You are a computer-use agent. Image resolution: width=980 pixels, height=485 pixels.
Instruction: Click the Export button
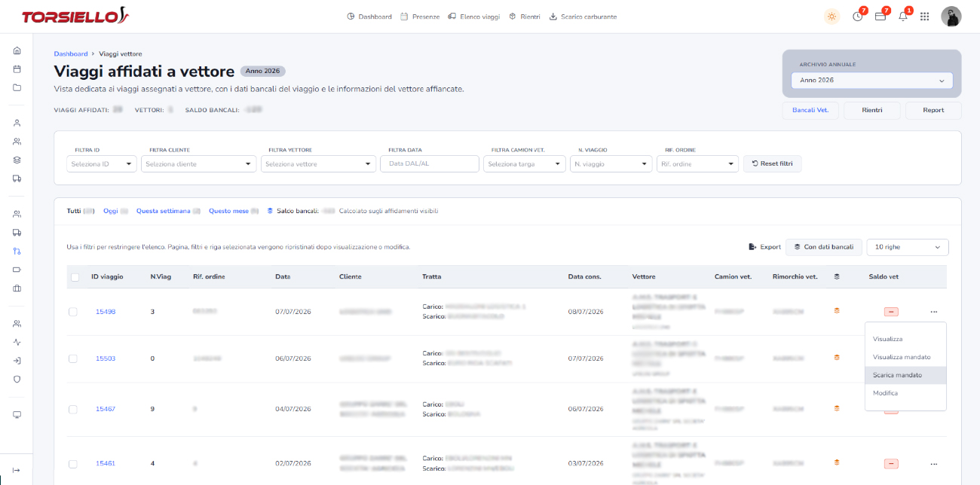764,247
